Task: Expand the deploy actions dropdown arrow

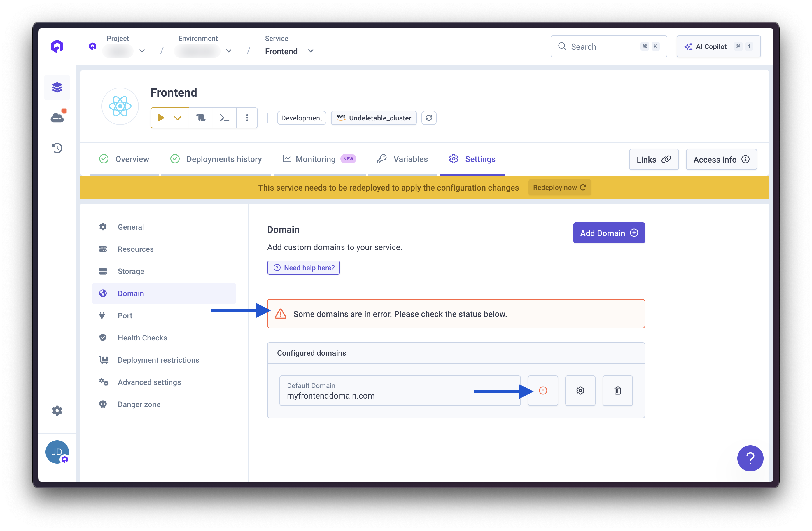Action: click(x=177, y=118)
